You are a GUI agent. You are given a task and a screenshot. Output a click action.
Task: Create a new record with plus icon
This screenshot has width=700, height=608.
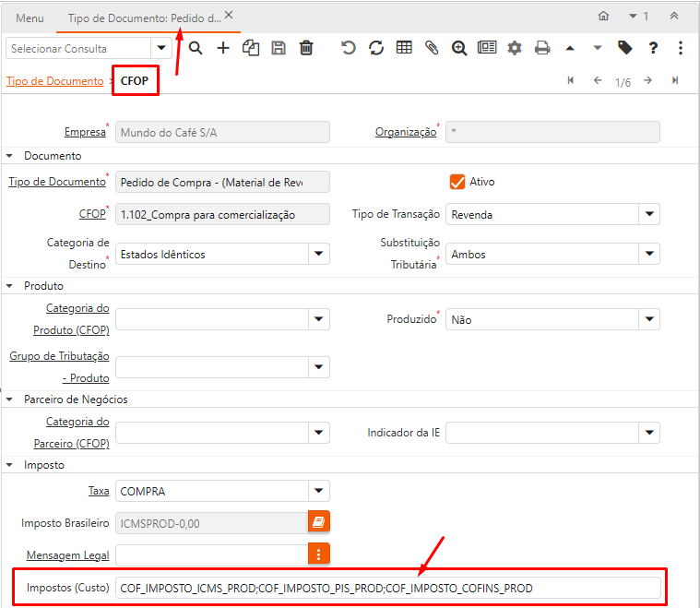[223, 48]
